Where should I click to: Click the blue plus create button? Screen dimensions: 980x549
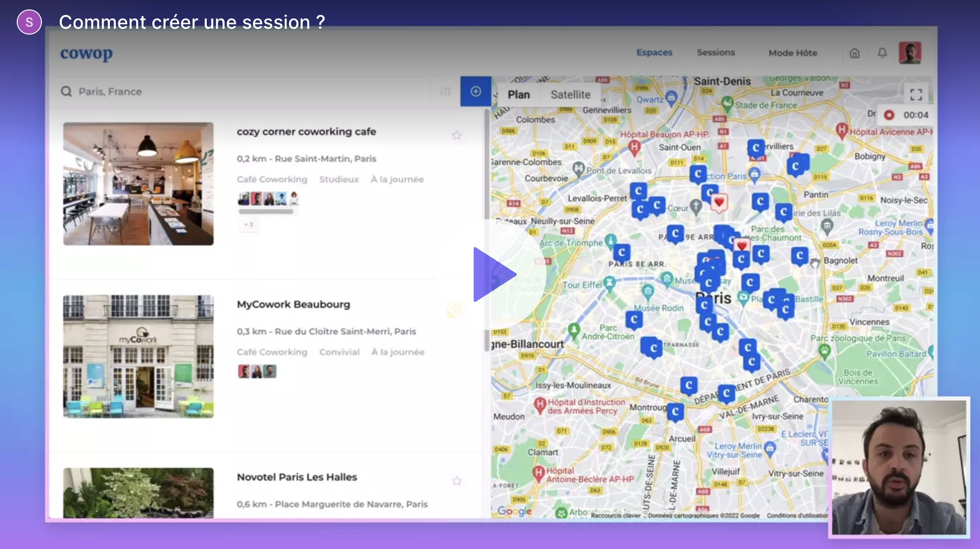click(476, 92)
